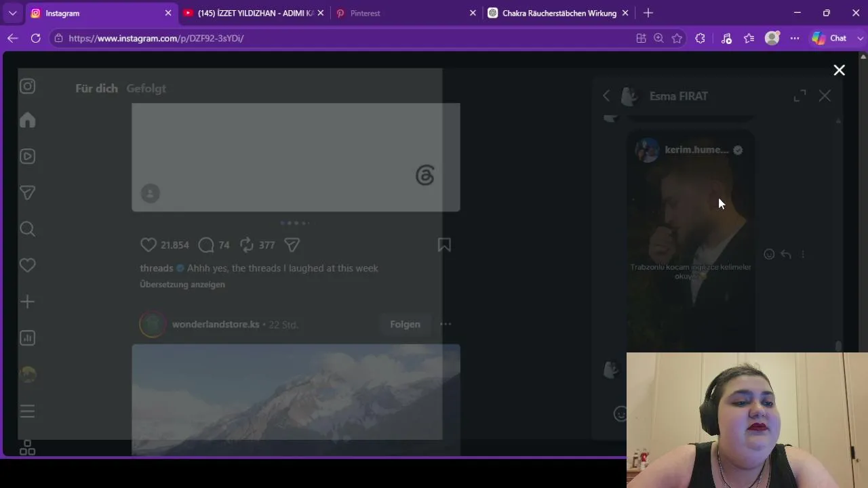Close the Esma FIRAT chat panel
Image resolution: width=868 pixels, height=488 pixels.
coord(825,96)
